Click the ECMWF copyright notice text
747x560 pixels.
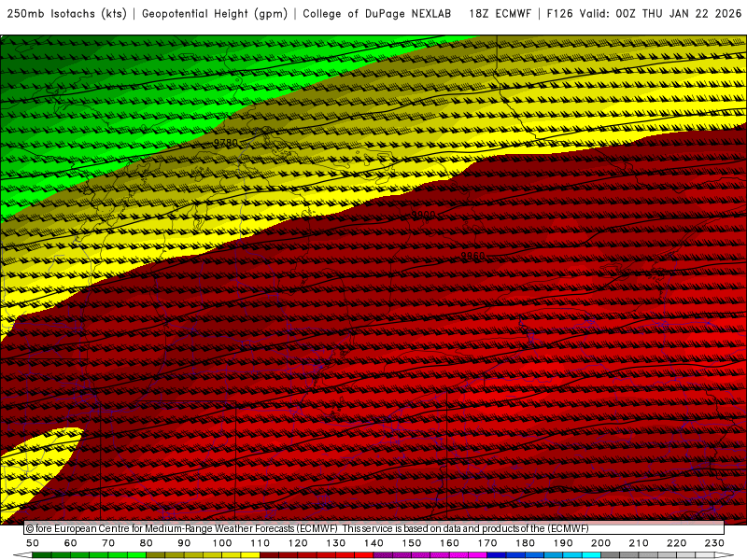[307, 528]
